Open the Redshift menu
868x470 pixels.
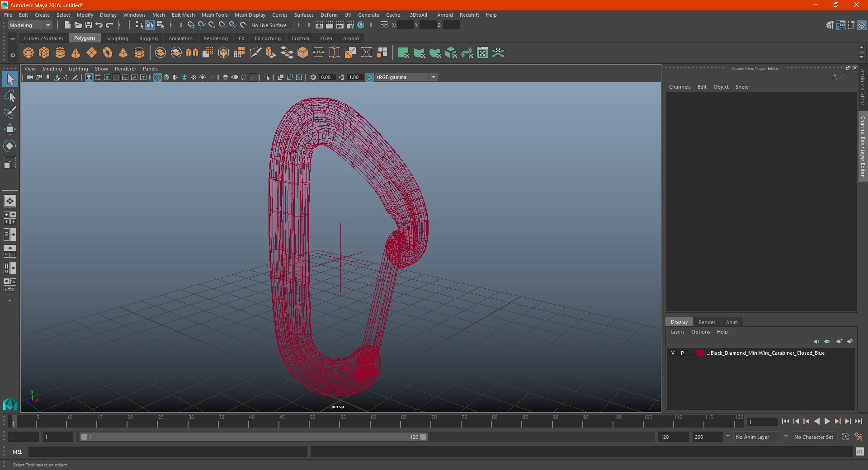click(469, 15)
